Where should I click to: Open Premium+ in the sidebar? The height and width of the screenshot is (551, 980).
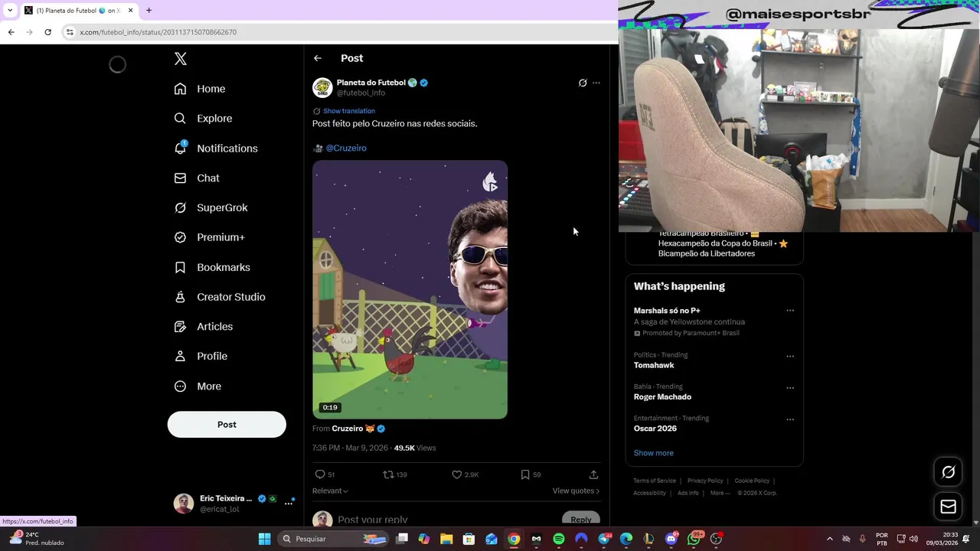pos(209,237)
